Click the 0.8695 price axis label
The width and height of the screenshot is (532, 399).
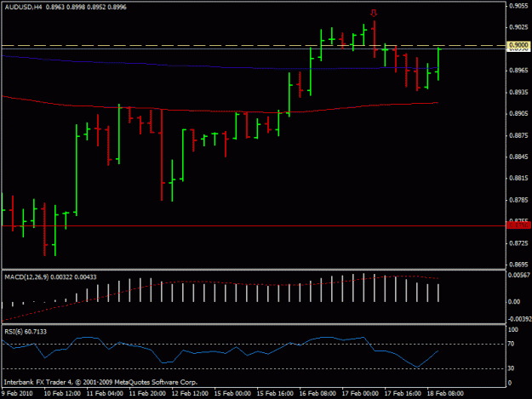click(x=518, y=264)
